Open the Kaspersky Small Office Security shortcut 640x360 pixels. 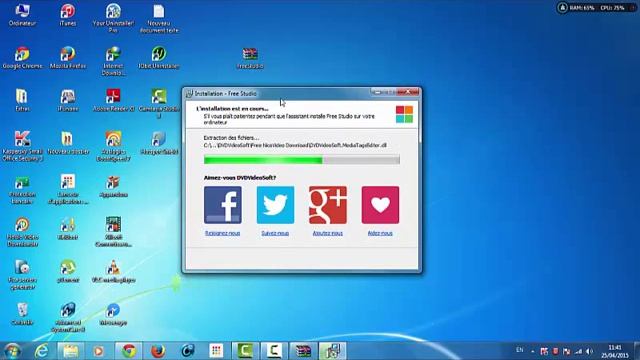pos(22,146)
